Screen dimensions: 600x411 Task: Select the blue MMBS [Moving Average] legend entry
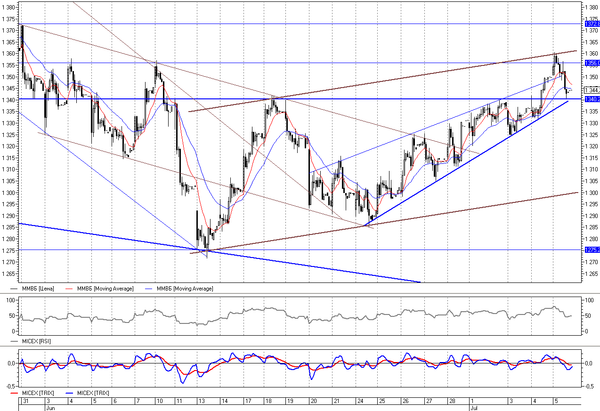pos(179,289)
